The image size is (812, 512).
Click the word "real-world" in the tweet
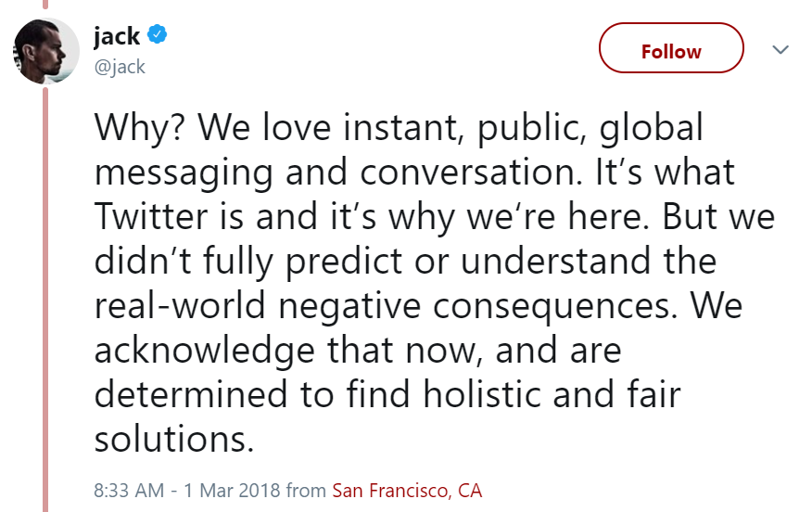[180, 306]
